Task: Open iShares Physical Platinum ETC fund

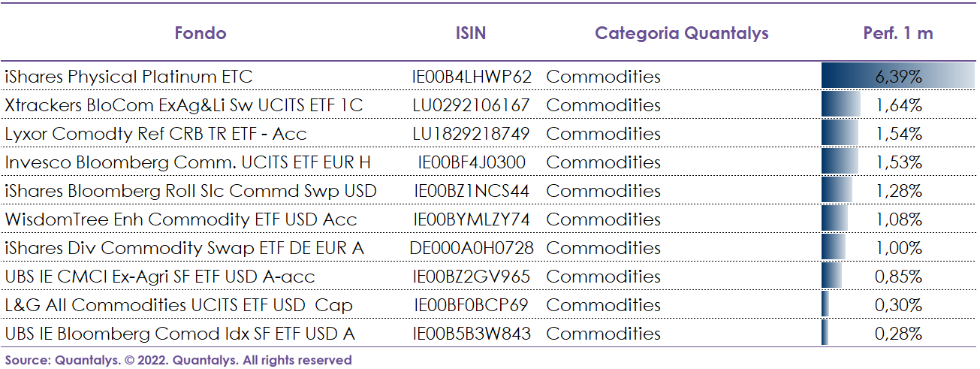Action: click(x=128, y=77)
